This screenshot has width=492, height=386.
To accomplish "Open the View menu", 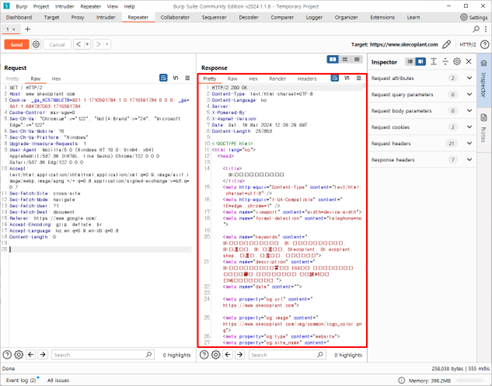I will point(112,6).
